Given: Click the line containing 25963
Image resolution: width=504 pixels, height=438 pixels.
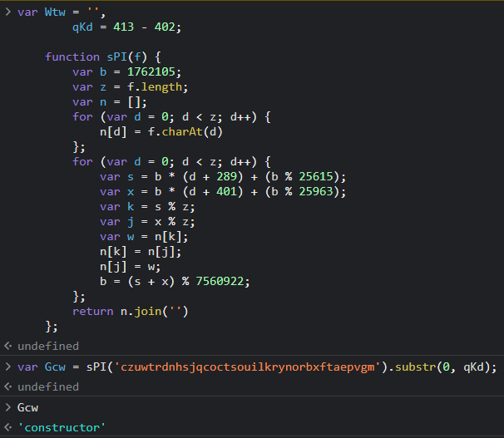Looking at the screenshot, I should tap(223, 192).
